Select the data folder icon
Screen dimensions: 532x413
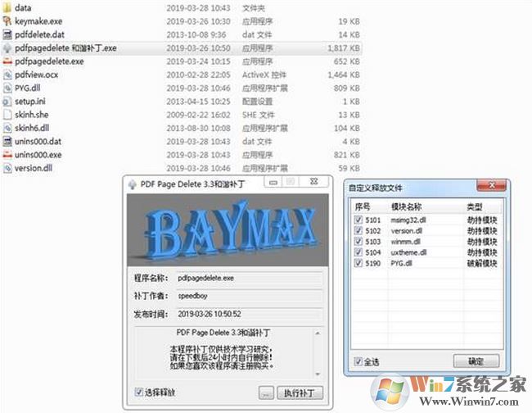point(7,7)
